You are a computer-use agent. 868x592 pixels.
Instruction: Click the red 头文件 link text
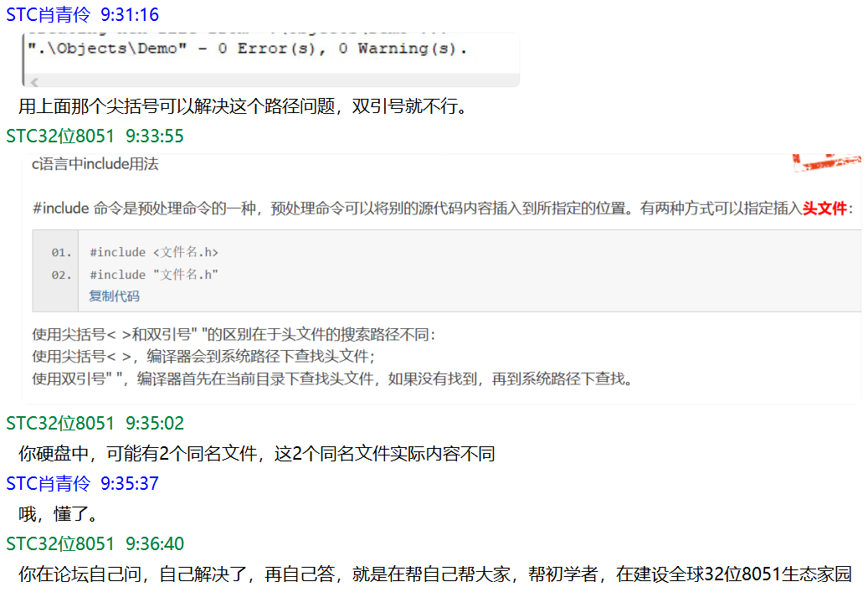[824, 208]
